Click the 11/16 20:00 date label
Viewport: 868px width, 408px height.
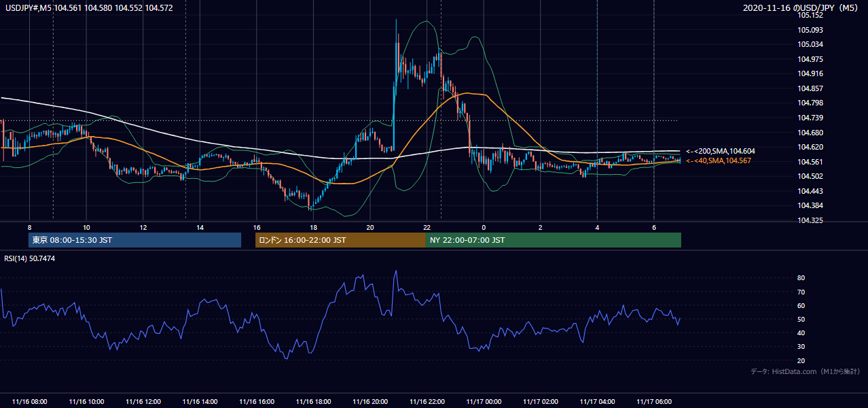(x=370, y=402)
